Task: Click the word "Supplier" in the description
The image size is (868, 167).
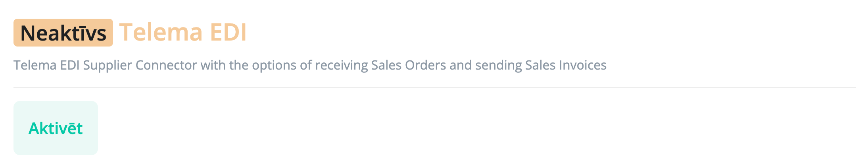Action: (x=107, y=65)
